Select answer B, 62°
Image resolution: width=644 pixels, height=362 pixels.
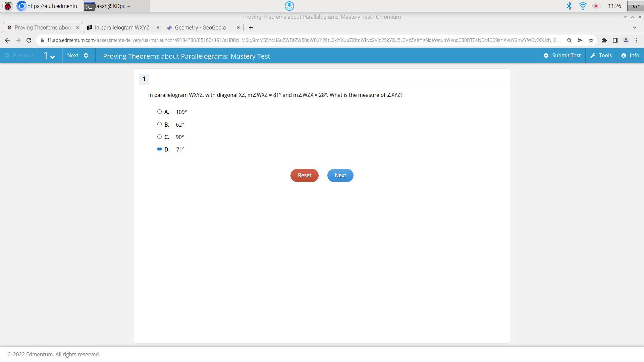pyautogui.click(x=159, y=124)
